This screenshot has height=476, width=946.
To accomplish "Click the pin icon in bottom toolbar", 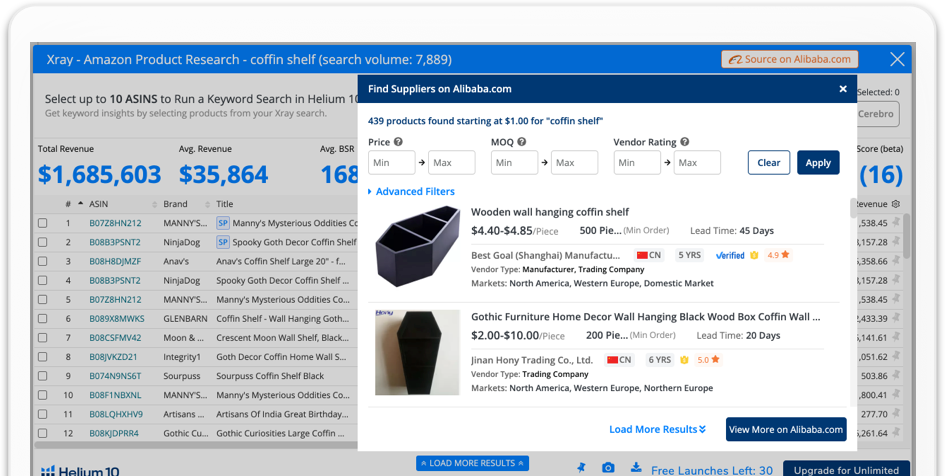I will coord(581,468).
